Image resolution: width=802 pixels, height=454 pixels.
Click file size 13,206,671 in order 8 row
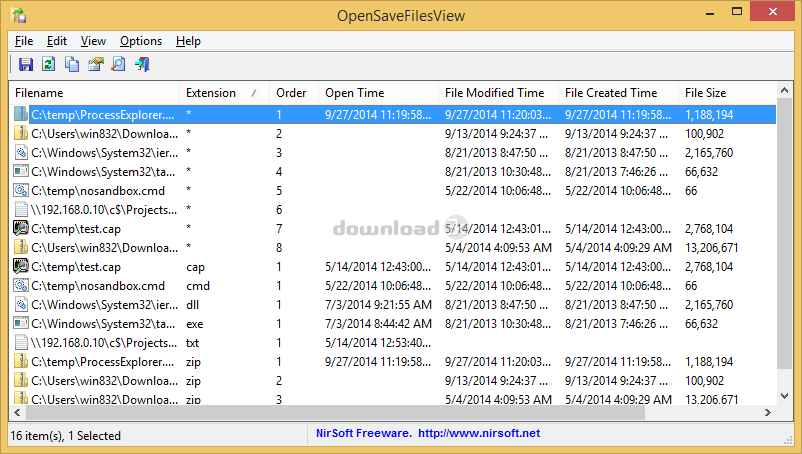(711, 248)
